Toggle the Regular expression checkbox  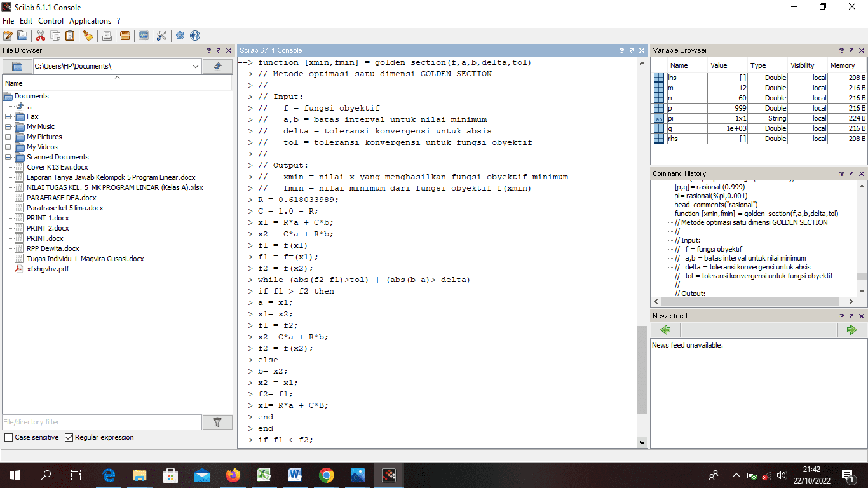coord(69,437)
